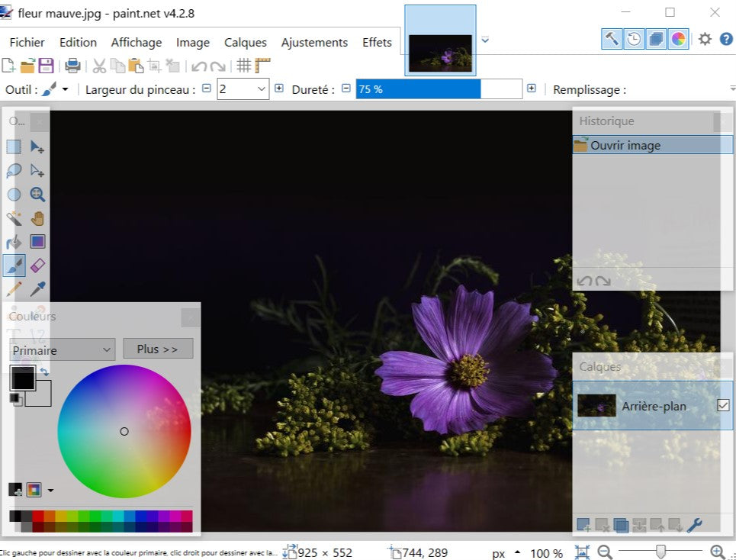Open the Ajustements menu

pos(314,43)
